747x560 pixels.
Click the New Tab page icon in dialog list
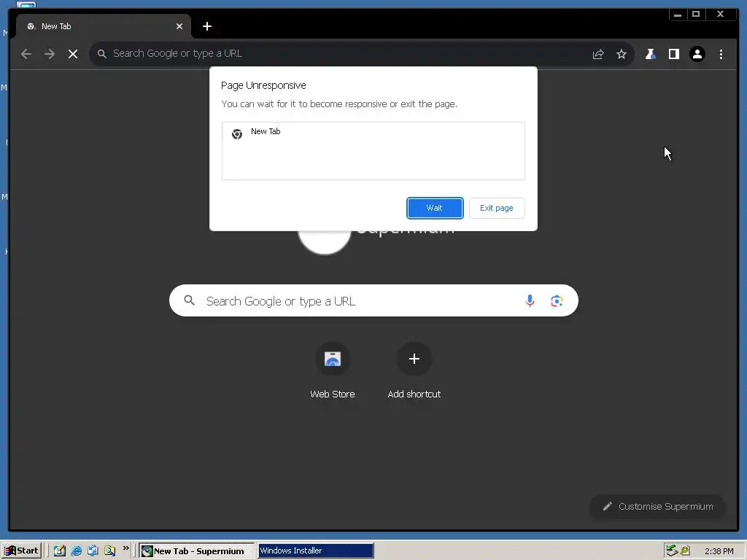click(237, 134)
